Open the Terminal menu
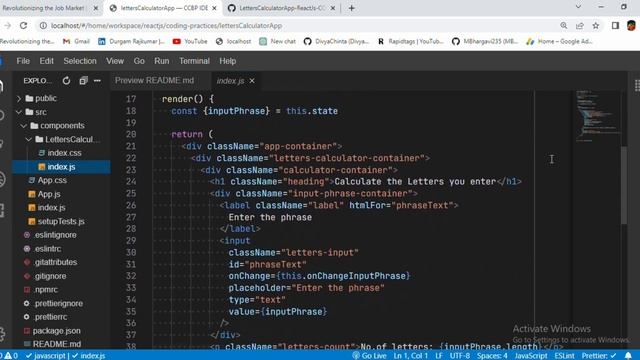The image size is (640, 360). [194, 61]
